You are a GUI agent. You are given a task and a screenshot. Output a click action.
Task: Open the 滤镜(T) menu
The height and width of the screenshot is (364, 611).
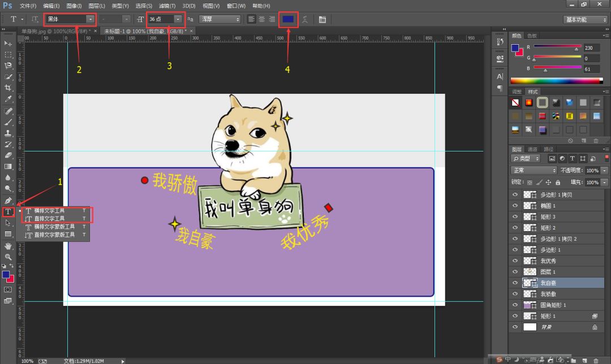click(x=167, y=6)
